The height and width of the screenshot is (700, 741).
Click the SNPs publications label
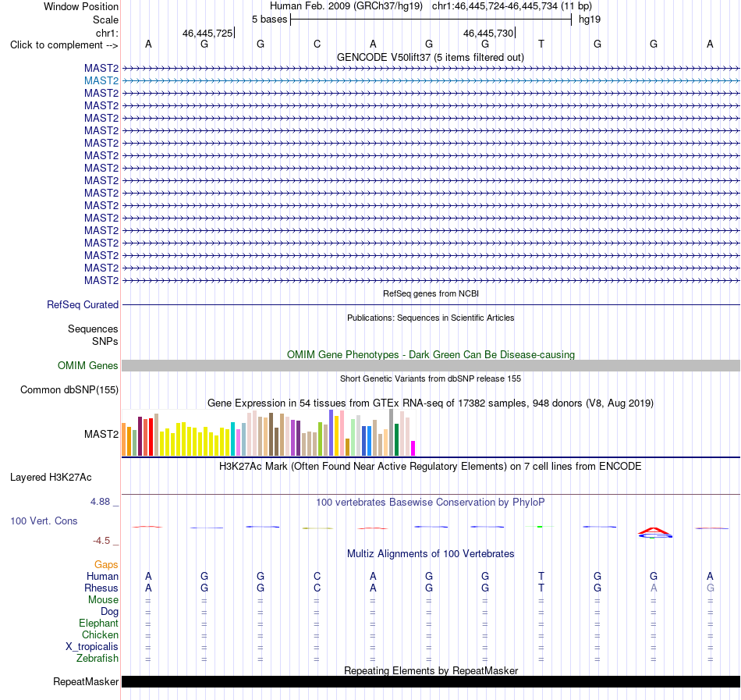tap(105, 341)
